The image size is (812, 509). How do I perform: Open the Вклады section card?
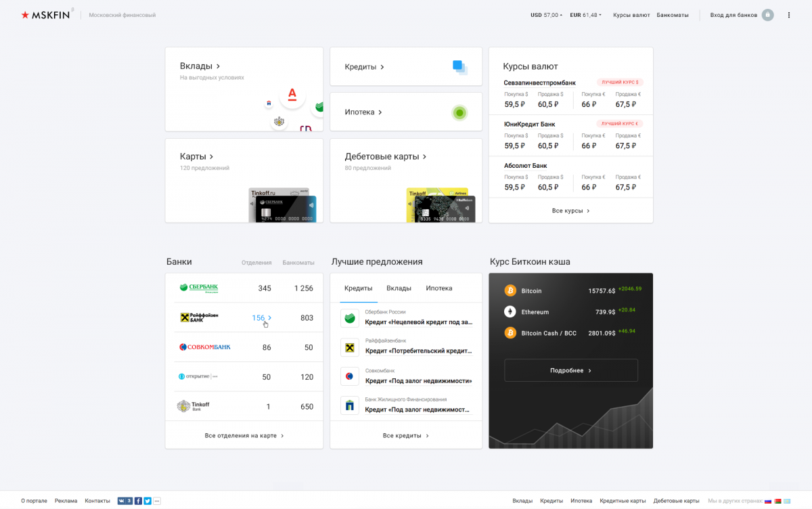244,89
